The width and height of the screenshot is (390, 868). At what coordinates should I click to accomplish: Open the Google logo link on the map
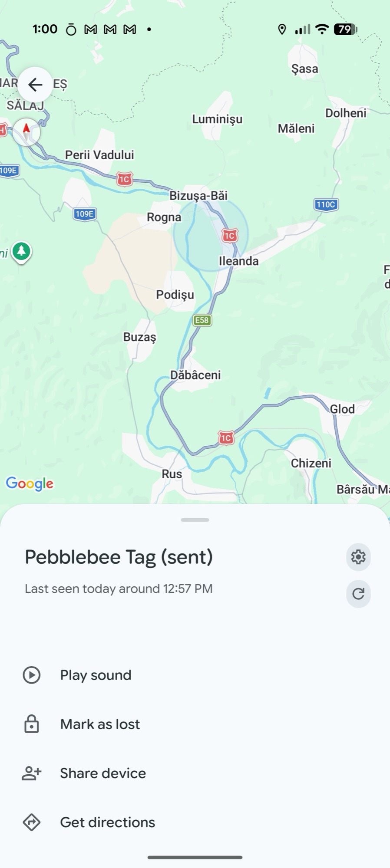(30, 483)
